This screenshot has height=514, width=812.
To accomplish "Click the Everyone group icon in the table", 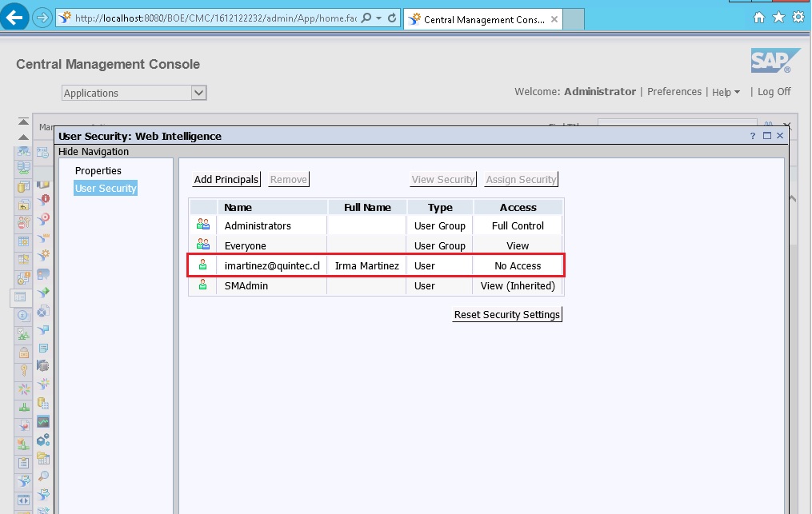I will click(x=203, y=244).
